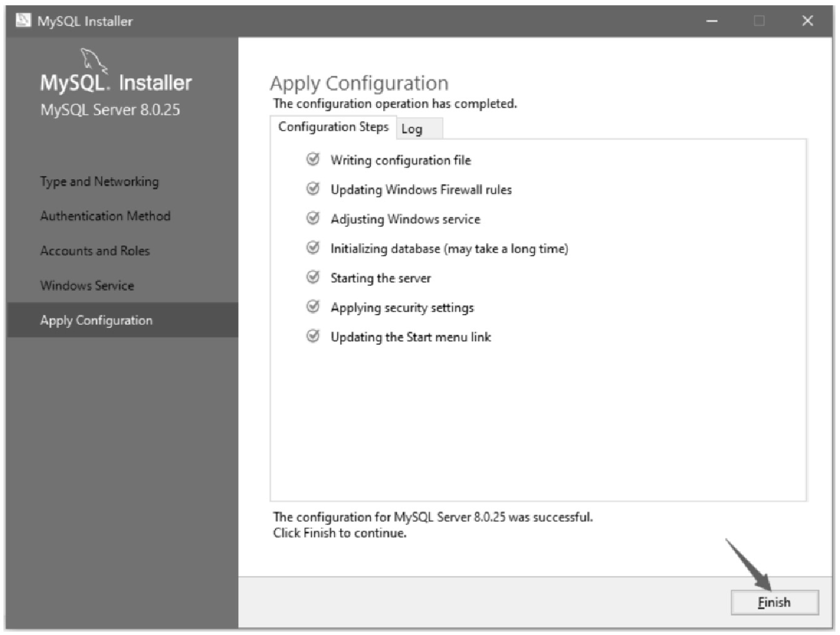Click checkmark beside Adjusting Windows service
This screenshot has width=840, height=635.
pos(313,218)
